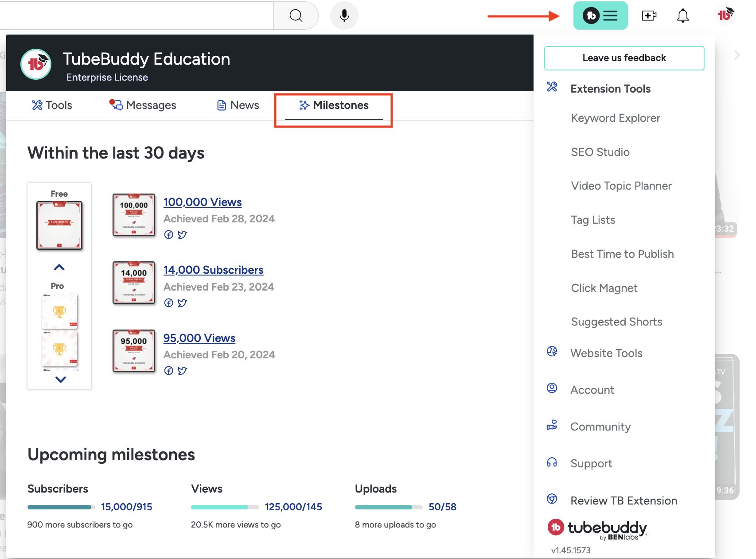Screen dimensions: 756x559
Task: Switch to the News tab
Action: tap(238, 105)
